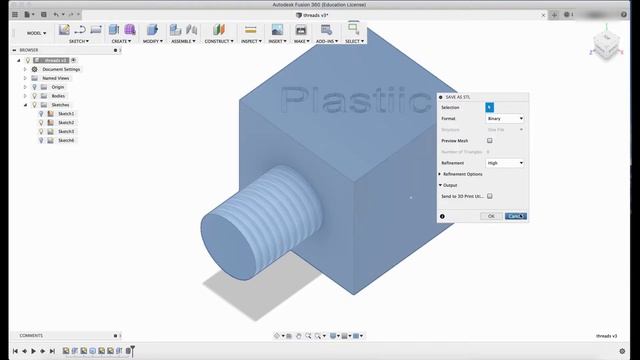Add a new document tab with the plus button
The image size is (640, 360).
554,15
